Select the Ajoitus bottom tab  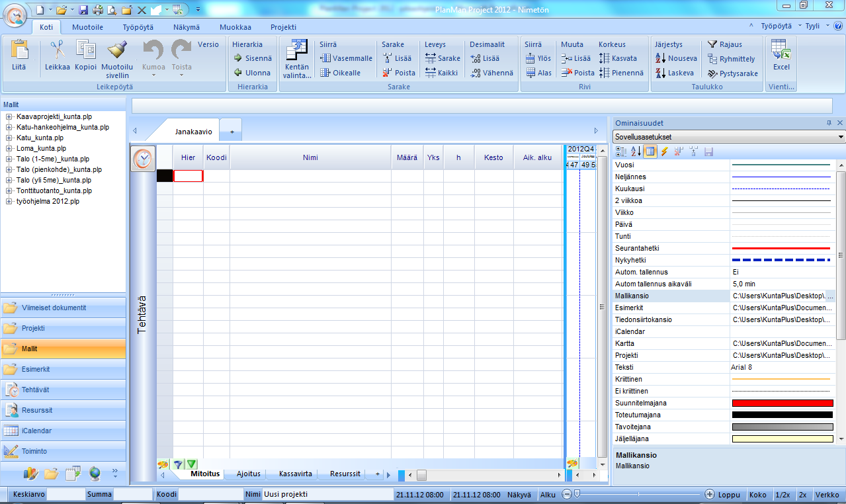(x=249, y=474)
